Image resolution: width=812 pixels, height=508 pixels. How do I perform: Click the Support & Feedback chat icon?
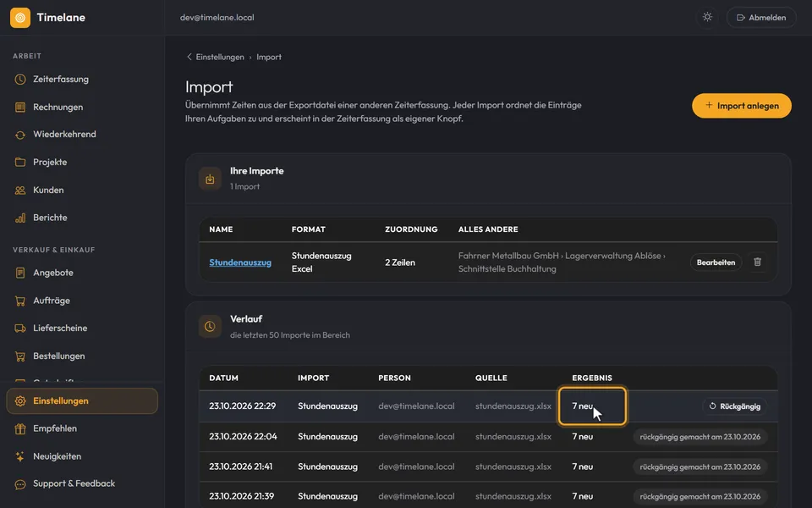point(20,484)
